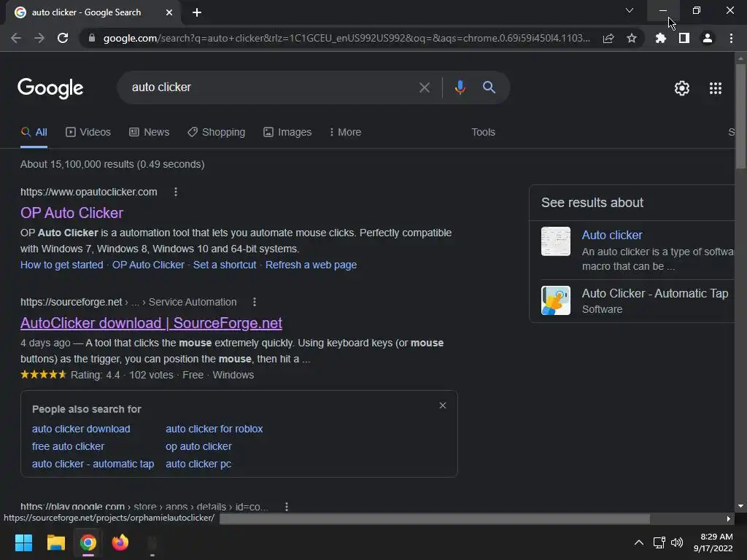Reload the current page
747x560 pixels.
click(63, 38)
